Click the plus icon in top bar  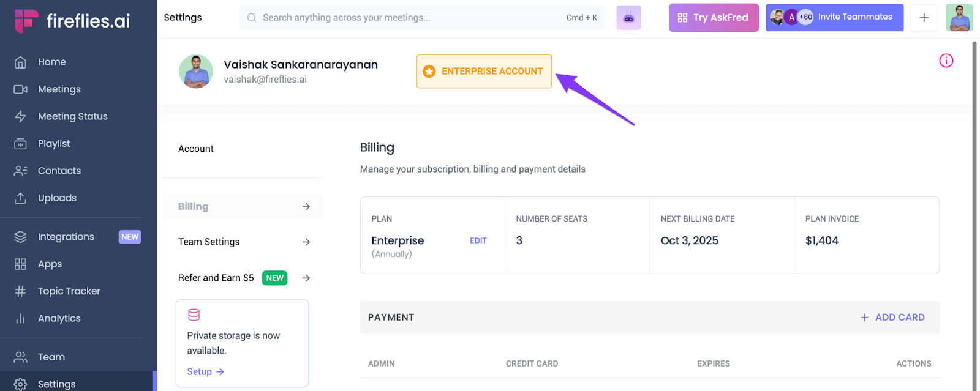(924, 18)
